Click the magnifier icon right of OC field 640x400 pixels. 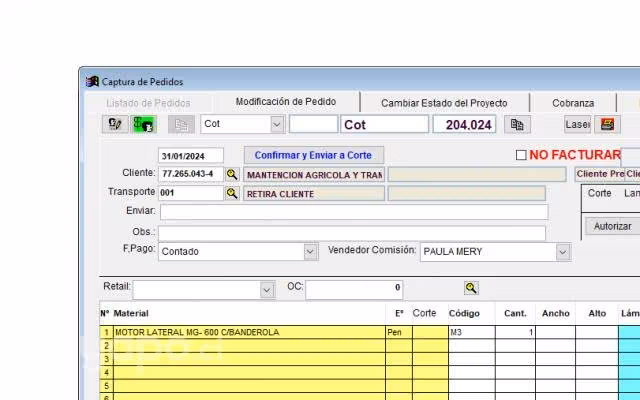click(x=471, y=288)
